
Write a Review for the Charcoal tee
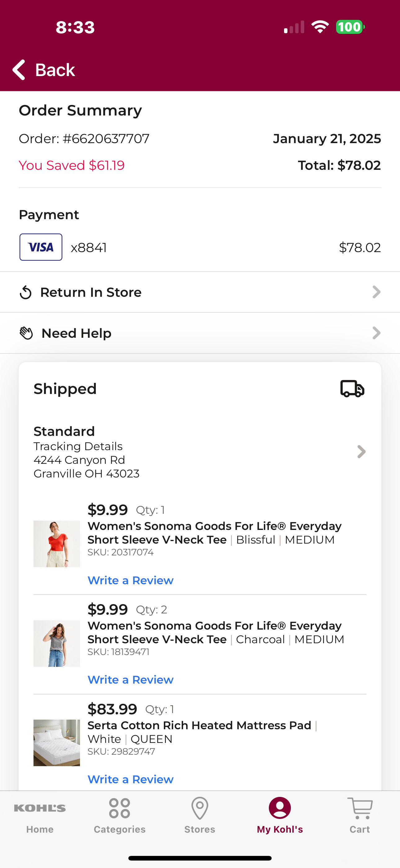[x=131, y=680]
